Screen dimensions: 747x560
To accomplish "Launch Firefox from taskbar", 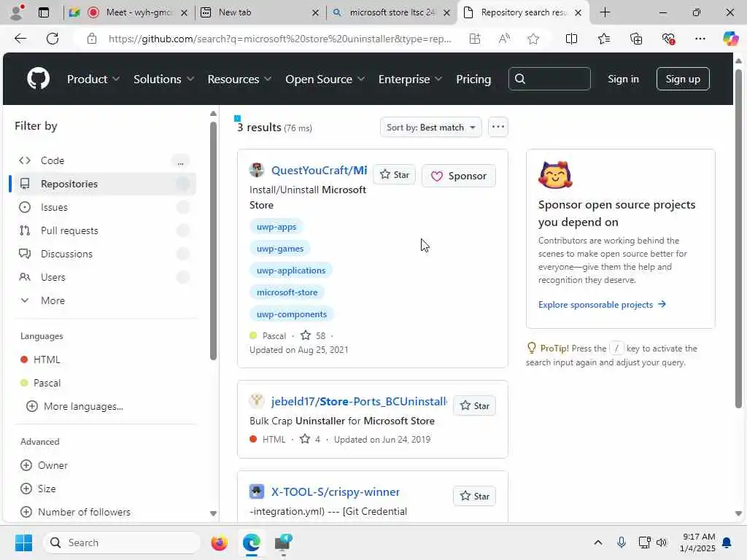I will point(219,542).
